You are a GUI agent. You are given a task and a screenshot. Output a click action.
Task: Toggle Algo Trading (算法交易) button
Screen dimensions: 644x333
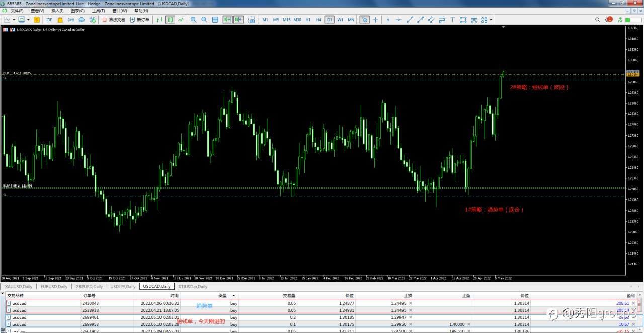point(113,20)
